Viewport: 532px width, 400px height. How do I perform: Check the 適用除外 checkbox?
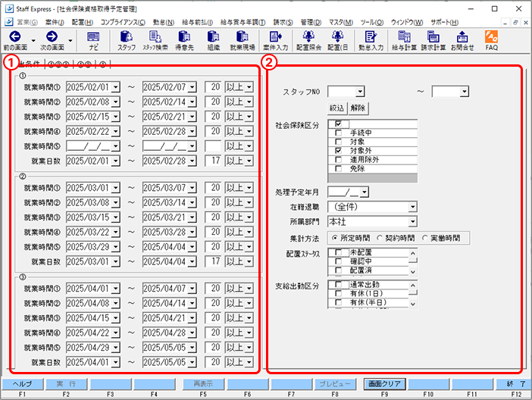338,159
